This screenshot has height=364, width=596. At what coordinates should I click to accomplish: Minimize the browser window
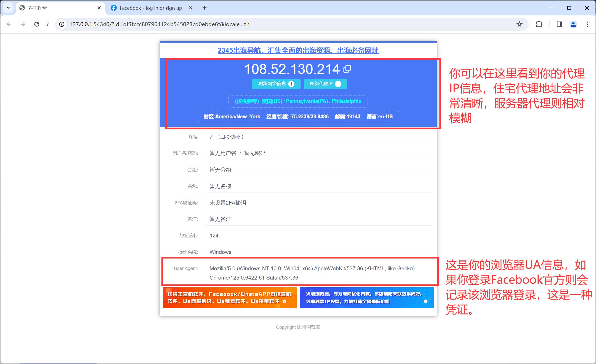pos(552,8)
